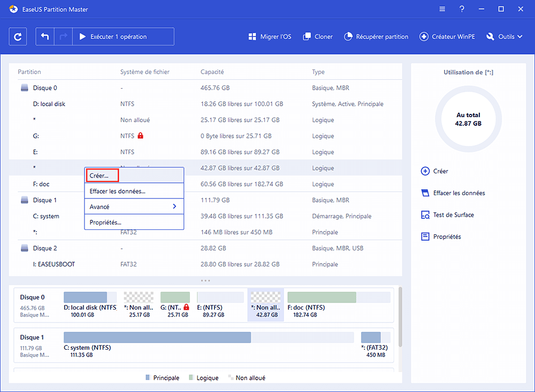Click the Effacer les données side panel link
Image resolution: width=535 pixels, height=392 pixels.
[459, 193]
